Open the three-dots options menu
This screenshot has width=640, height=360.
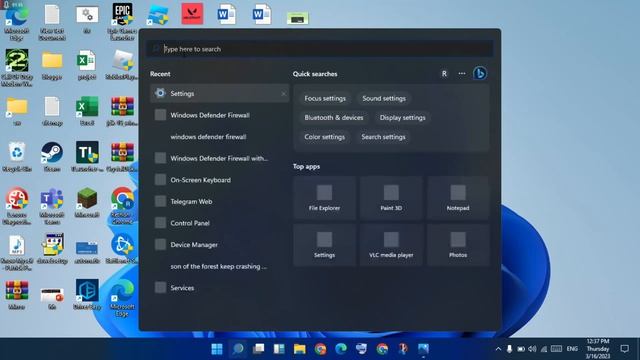coord(462,74)
